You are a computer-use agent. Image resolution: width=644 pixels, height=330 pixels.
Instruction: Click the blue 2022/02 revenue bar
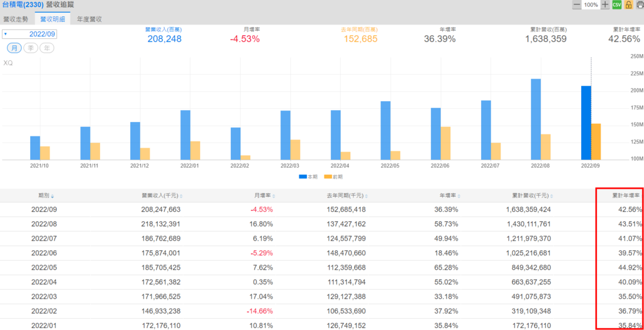click(236, 144)
